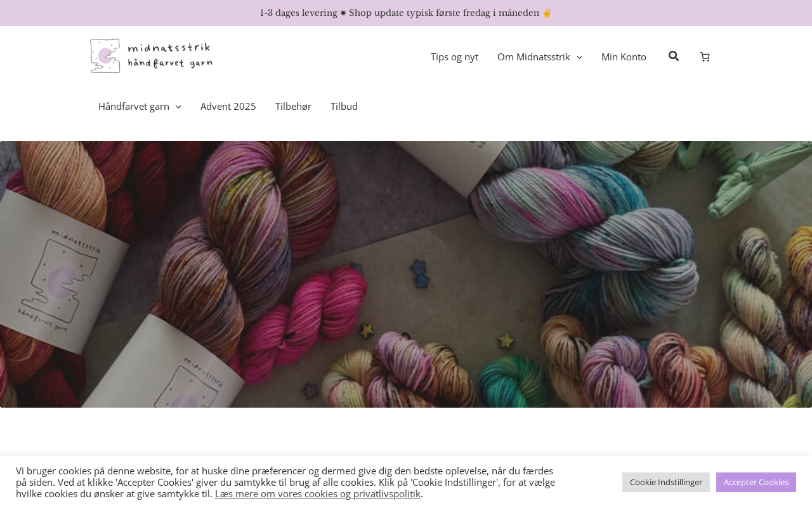Expand the Håndfarvet garn chevron arrow
The image size is (812, 508).
tap(178, 107)
